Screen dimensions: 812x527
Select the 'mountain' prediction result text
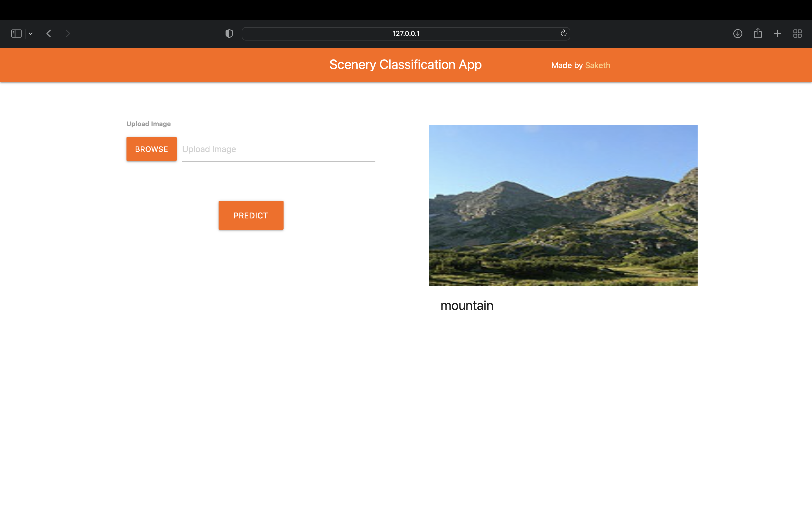point(467,305)
